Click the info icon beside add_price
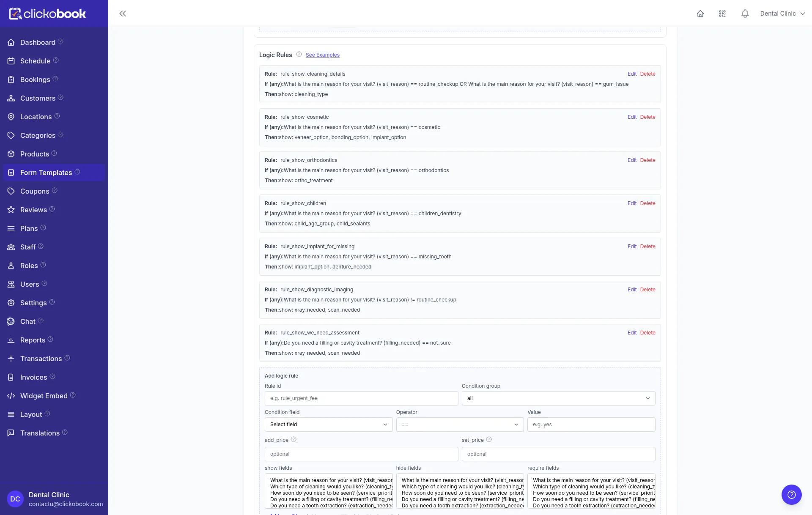This screenshot has height=515, width=812. [294, 440]
